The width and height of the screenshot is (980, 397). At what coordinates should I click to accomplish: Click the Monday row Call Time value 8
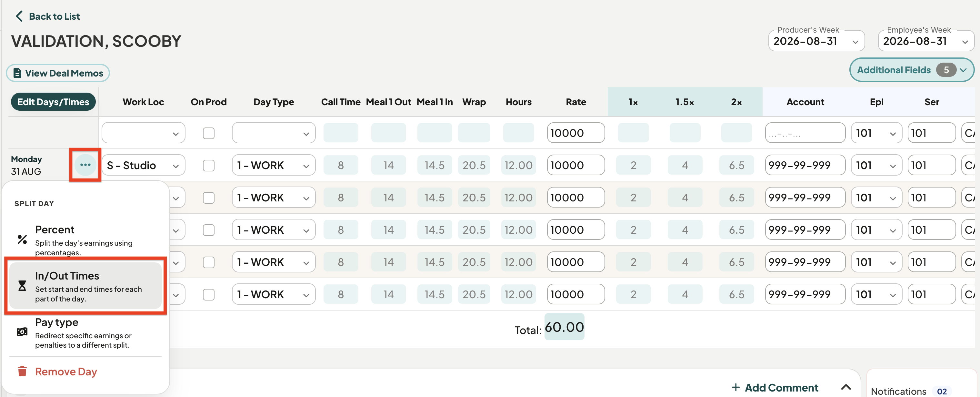[x=341, y=165]
